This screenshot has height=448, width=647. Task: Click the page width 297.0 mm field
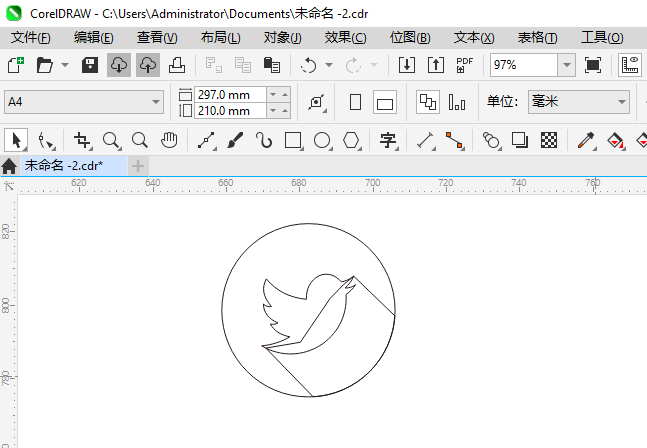point(230,95)
